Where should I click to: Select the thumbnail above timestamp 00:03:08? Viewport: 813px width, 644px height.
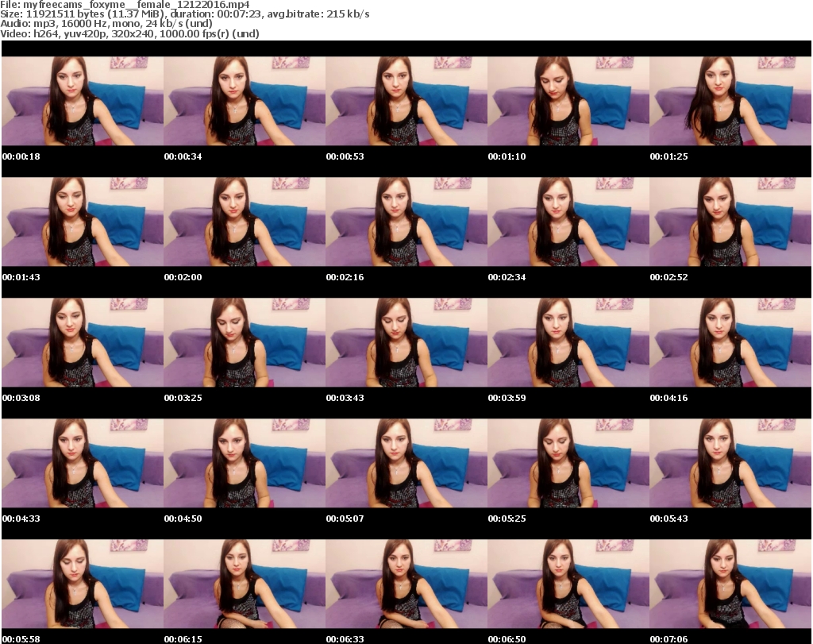coord(83,342)
